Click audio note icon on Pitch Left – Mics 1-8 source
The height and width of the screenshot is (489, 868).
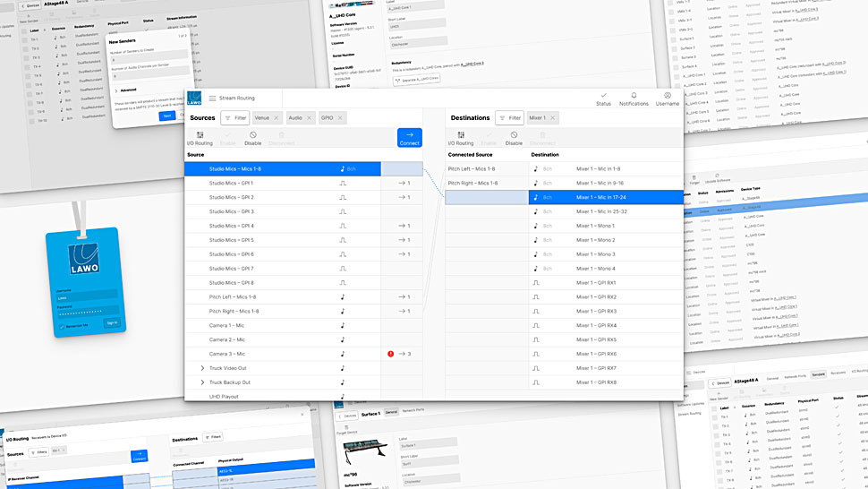343,296
